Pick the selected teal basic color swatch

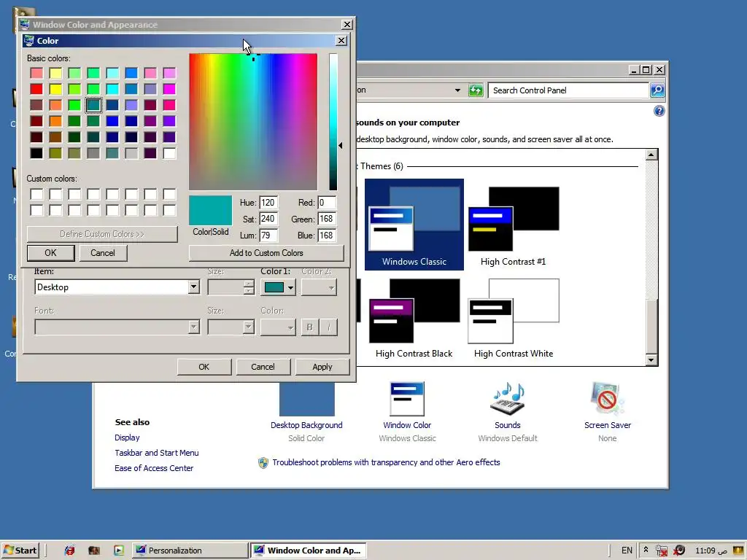tap(93, 105)
